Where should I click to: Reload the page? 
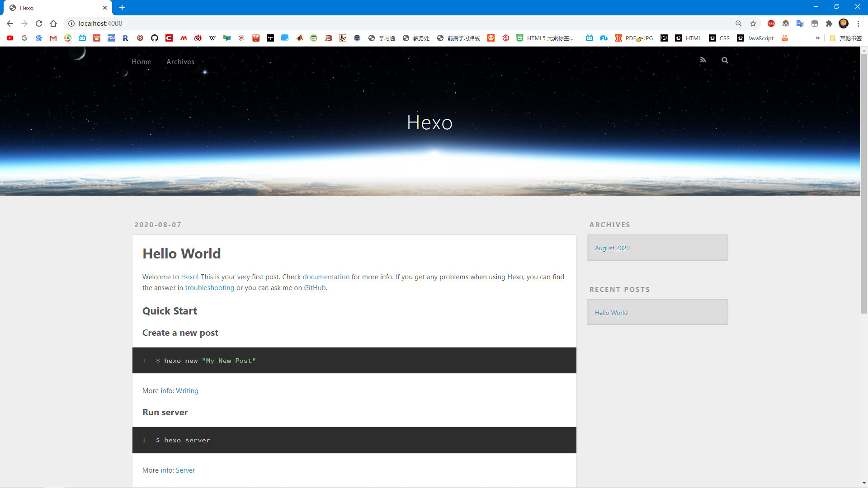[x=39, y=23]
